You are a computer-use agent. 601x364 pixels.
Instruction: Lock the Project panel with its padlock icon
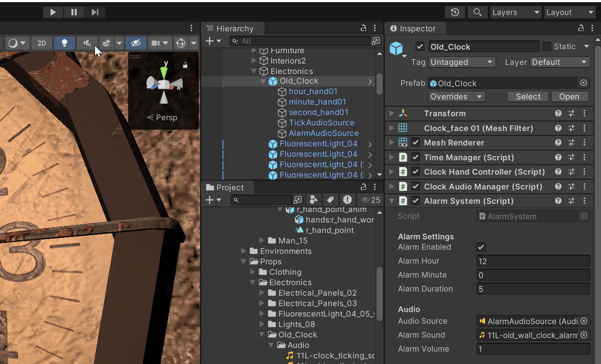(x=363, y=187)
